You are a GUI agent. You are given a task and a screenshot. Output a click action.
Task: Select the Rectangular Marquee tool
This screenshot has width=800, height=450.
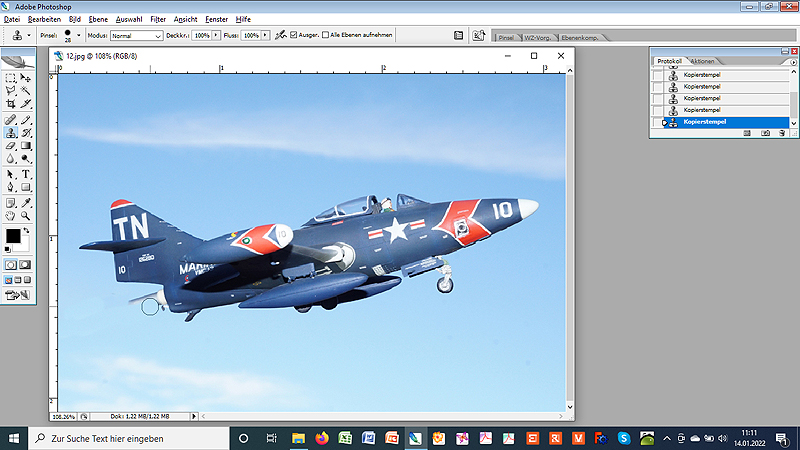[11, 78]
